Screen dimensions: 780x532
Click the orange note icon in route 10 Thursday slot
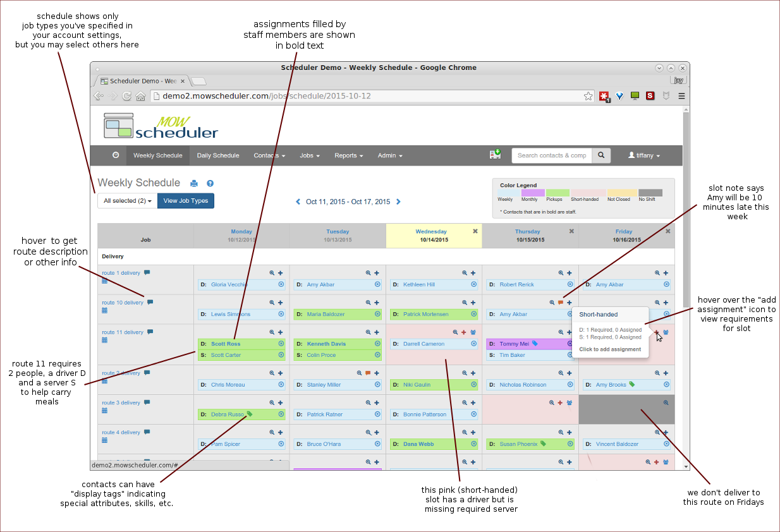click(560, 303)
